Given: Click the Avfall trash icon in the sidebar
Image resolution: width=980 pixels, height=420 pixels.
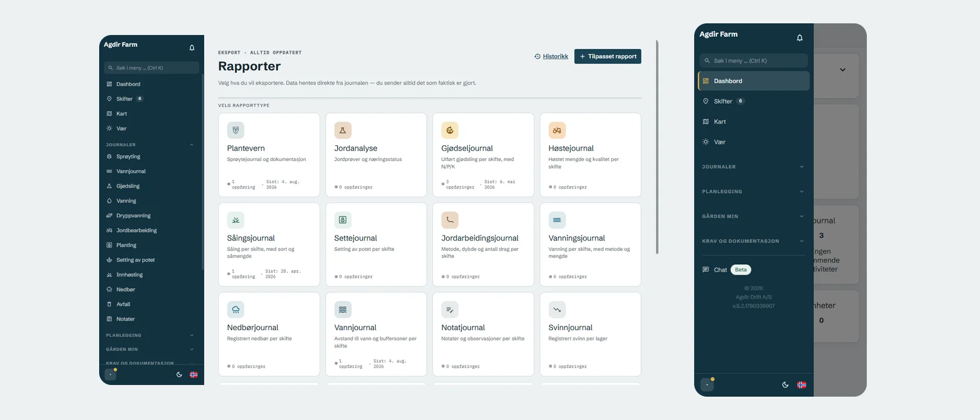Looking at the screenshot, I should [109, 304].
